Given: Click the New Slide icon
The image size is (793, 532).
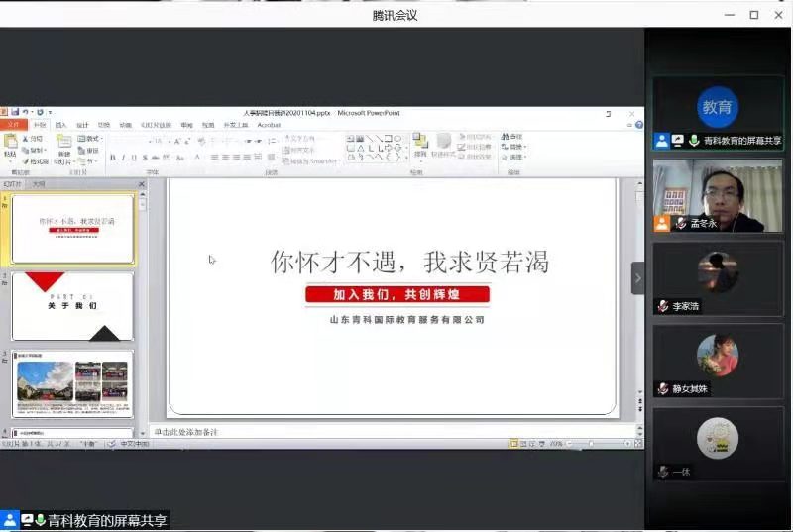Looking at the screenshot, I should (x=63, y=147).
